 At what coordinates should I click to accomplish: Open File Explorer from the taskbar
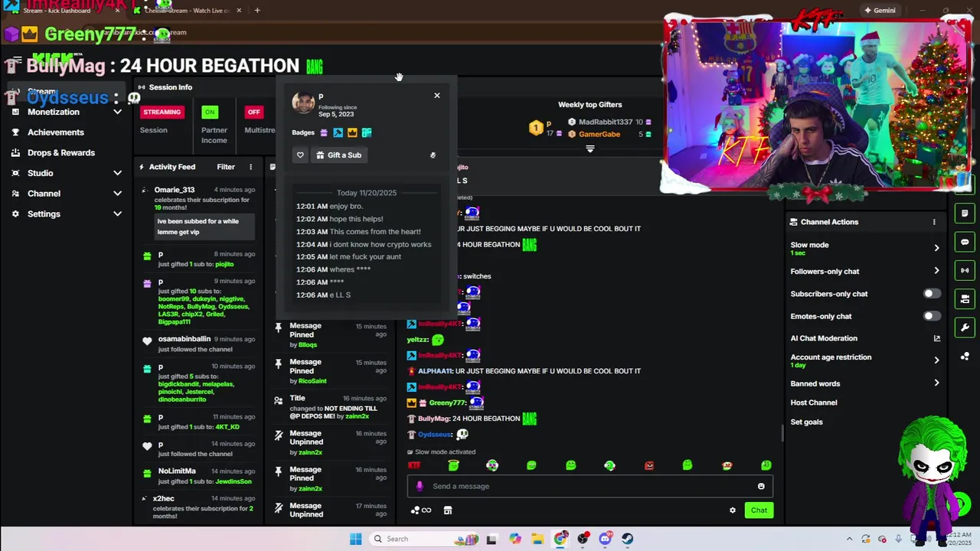point(537,539)
